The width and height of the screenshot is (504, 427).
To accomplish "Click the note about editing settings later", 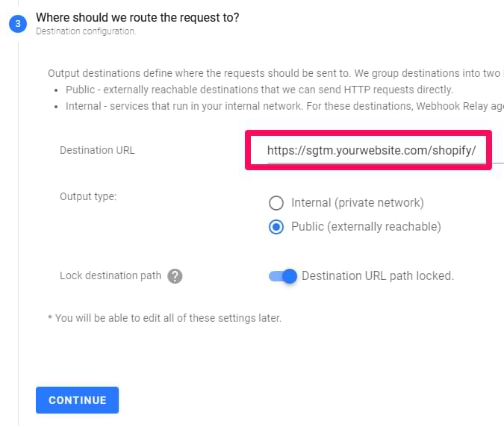I will 164,318.
